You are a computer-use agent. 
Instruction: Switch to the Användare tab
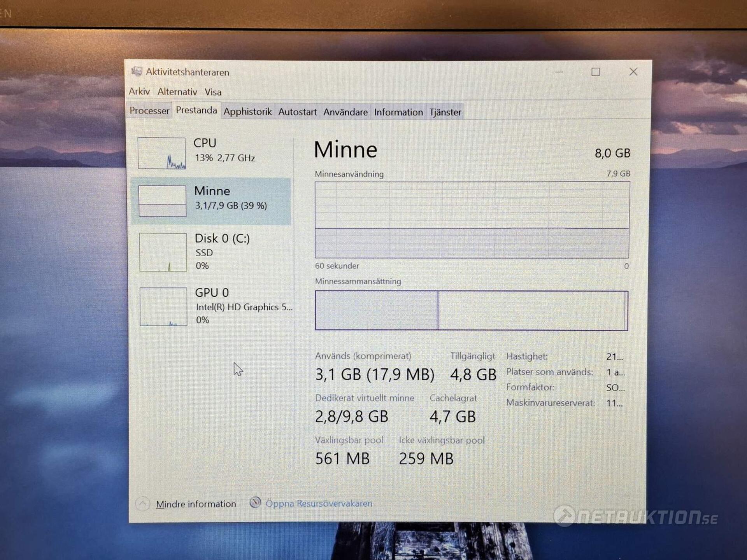point(345,112)
